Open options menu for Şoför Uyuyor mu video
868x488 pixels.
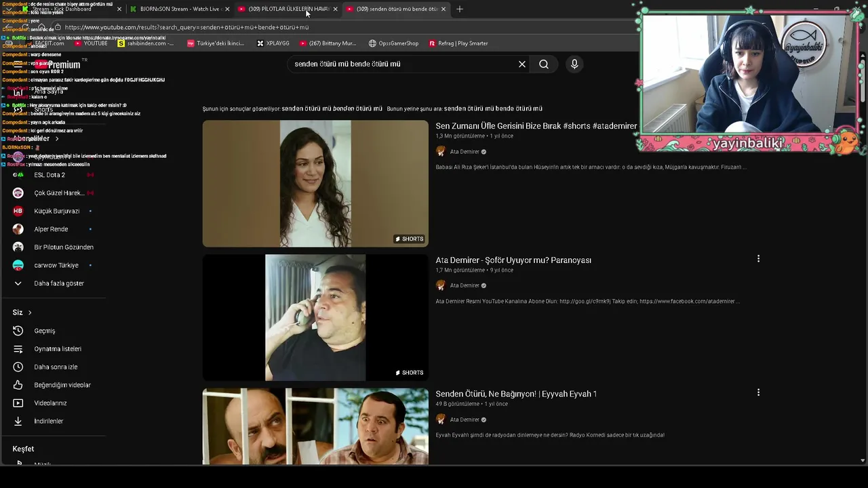pos(758,259)
